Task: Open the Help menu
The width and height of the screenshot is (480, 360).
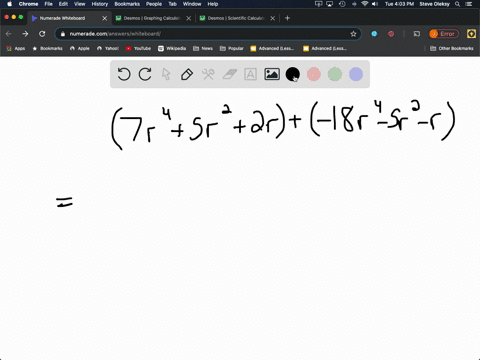Action: 213,4
